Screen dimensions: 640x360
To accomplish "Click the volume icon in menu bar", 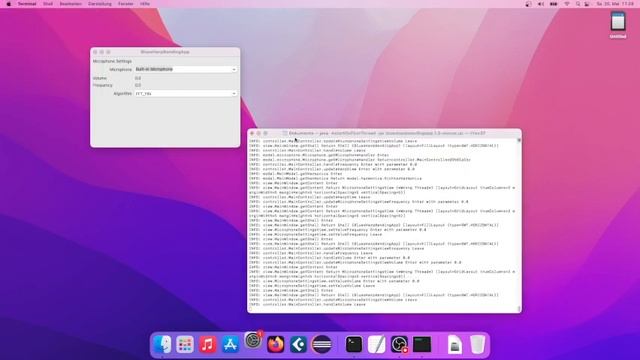I will tap(541, 4).
